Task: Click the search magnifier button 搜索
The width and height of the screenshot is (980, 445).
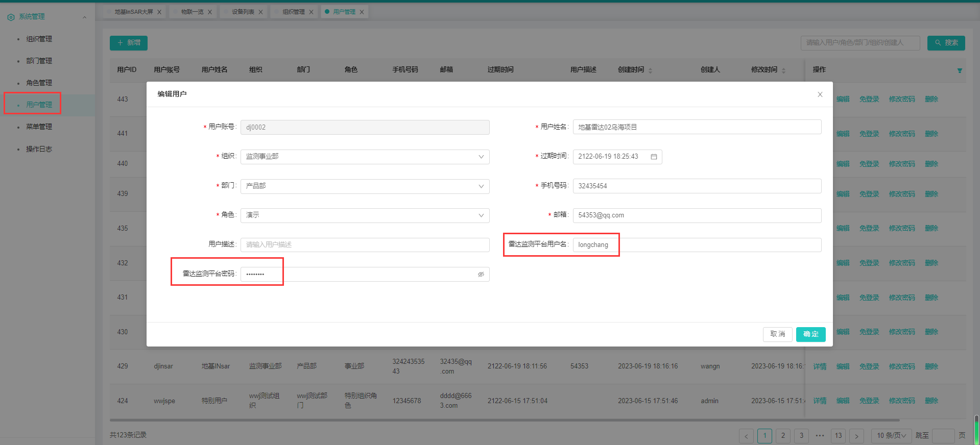Action: tap(946, 43)
